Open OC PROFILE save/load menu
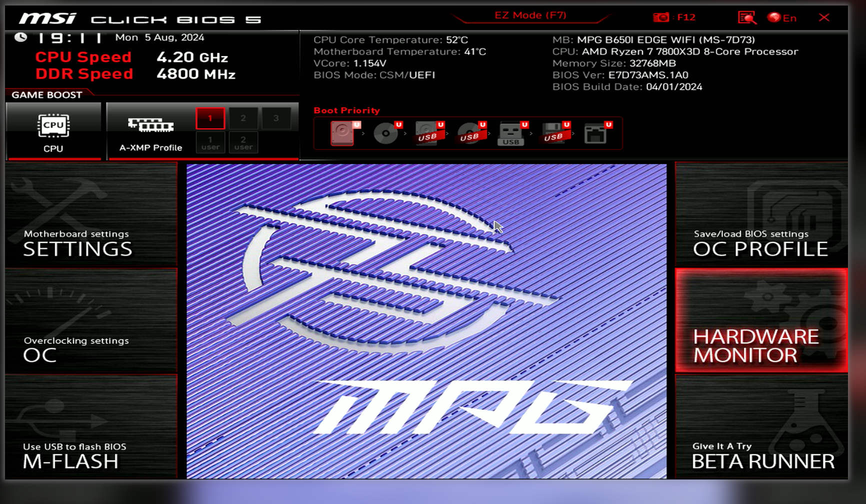The width and height of the screenshot is (866, 504). click(x=761, y=214)
